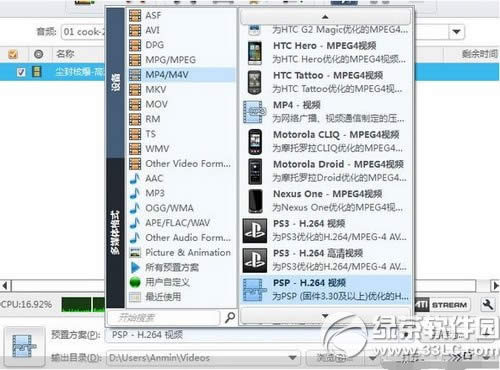This screenshot has height=370, width=500.
Task: Click the AAC music note icon
Action: pyautogui.click(x=135, y=178)
